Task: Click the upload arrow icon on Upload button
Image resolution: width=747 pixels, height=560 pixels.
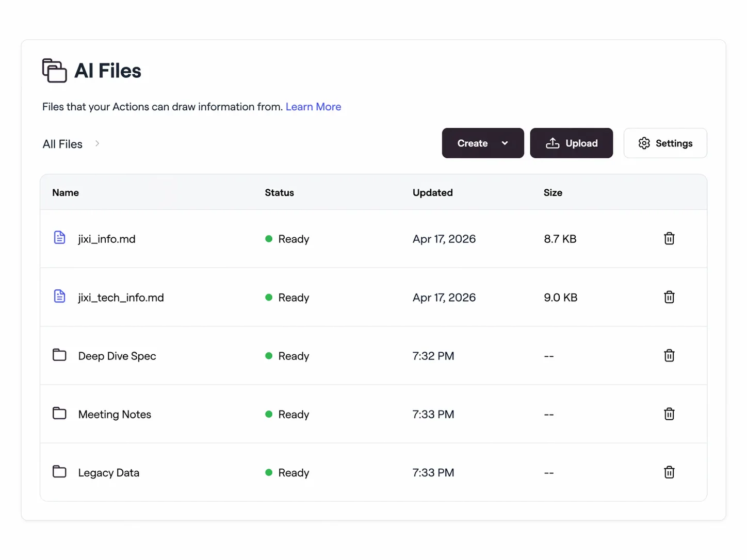Action: point(553,143)
